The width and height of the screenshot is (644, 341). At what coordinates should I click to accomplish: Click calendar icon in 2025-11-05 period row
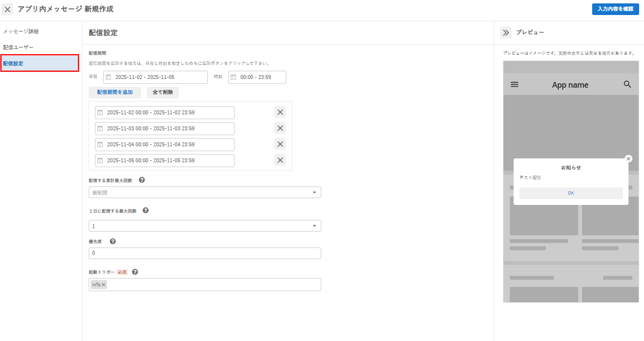(100, 160)
